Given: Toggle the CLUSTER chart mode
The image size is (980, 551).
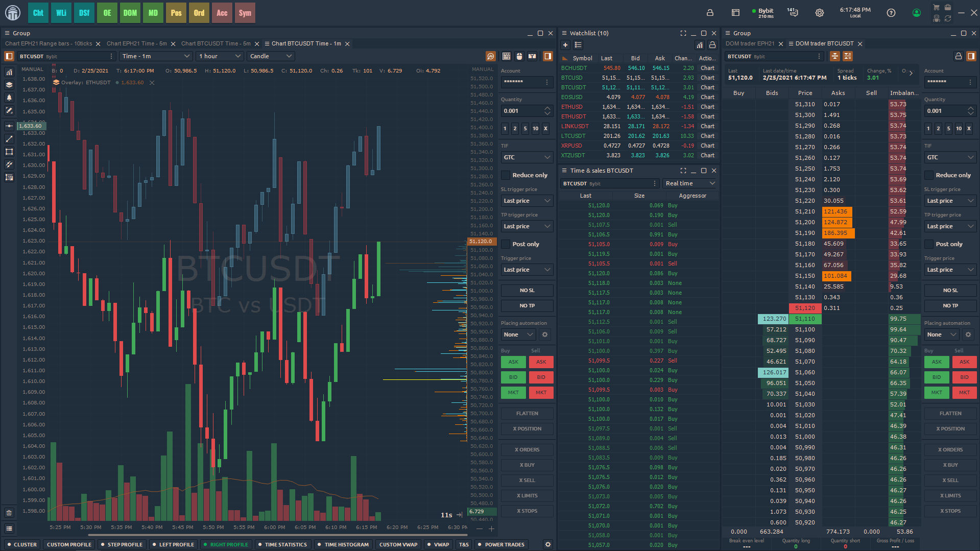Looking at the screenshot, I should (21, 544).
